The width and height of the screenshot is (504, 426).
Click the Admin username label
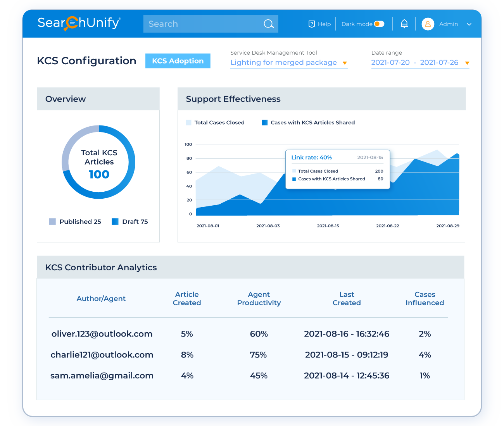(449, 24)
